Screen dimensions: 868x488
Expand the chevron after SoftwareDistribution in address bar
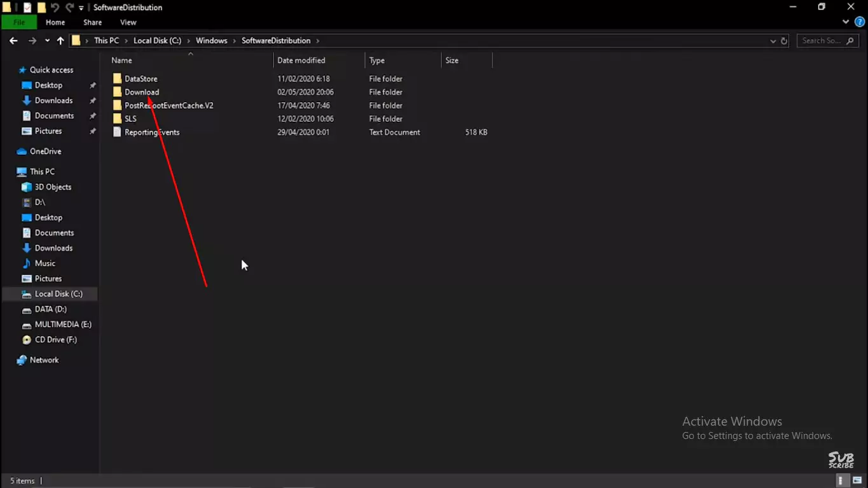click(317, 41)
